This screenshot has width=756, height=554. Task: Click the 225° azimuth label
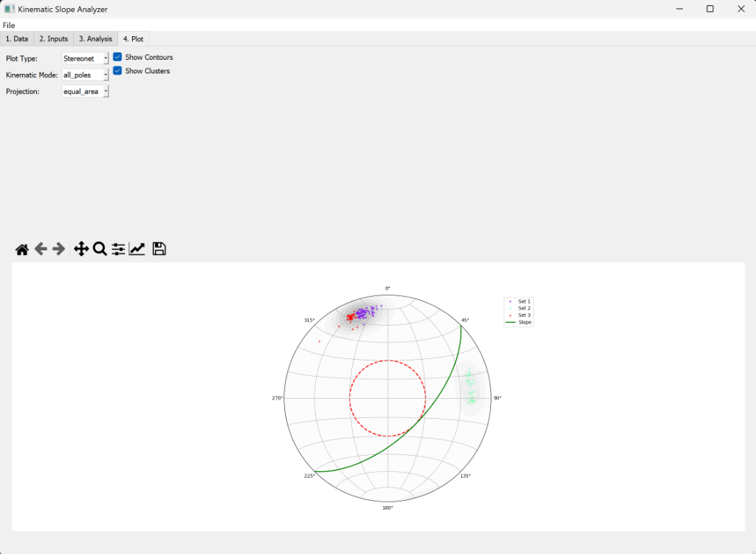coord(309,476)
